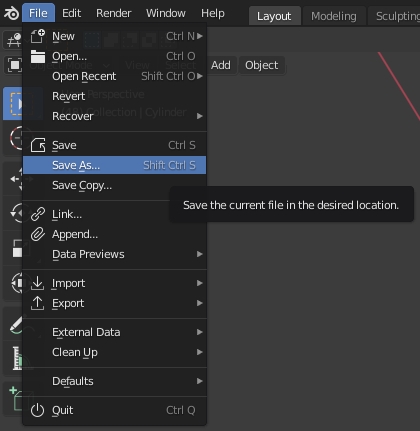The image size is (420, 431).
Task: Open the File menu
Action: (38, 13)
